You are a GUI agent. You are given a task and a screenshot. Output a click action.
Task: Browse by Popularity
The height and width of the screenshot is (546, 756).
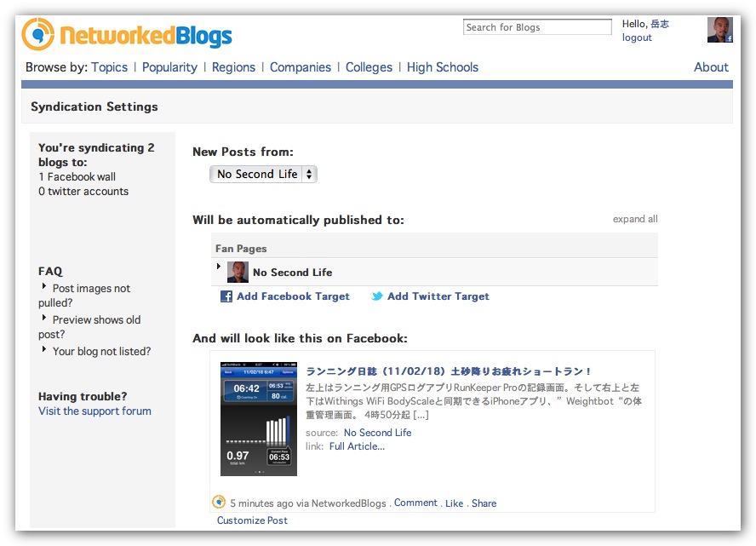coord(169,67)
